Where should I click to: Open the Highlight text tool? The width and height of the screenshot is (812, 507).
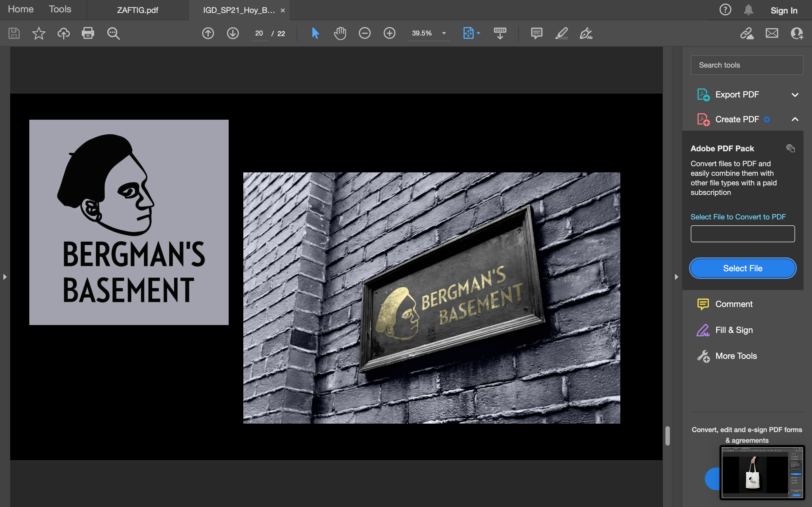[x=561, y=33]
